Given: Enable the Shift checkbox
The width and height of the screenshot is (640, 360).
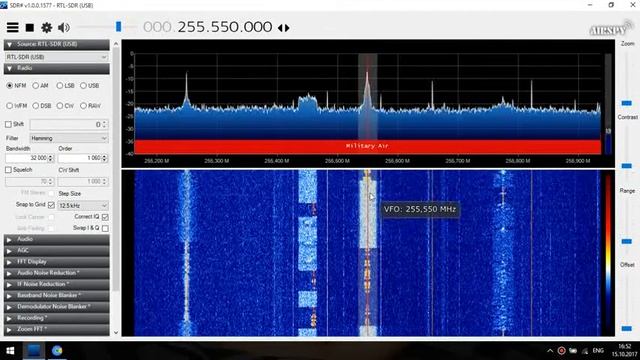Looking at the screenshot, I should [x=9, y=124].
